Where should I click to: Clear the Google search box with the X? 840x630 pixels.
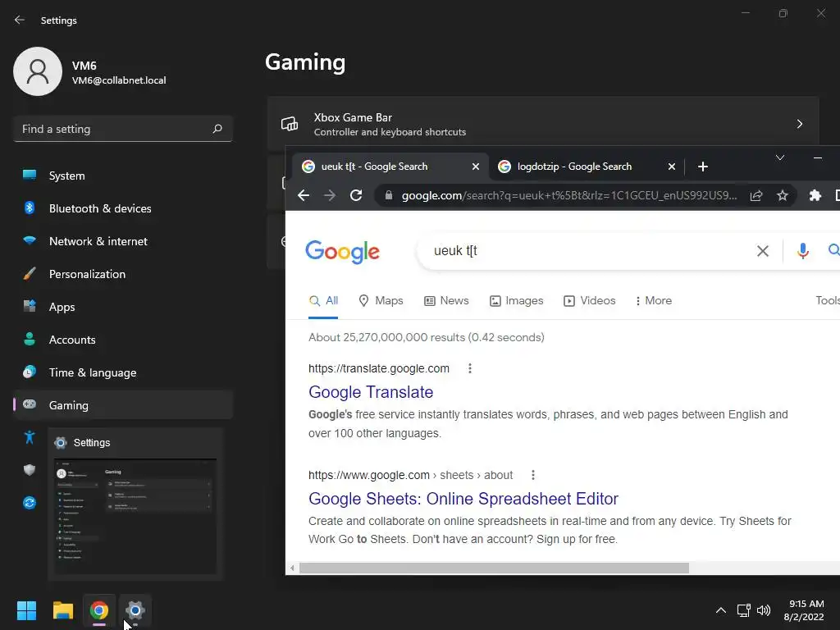(762, 251)
